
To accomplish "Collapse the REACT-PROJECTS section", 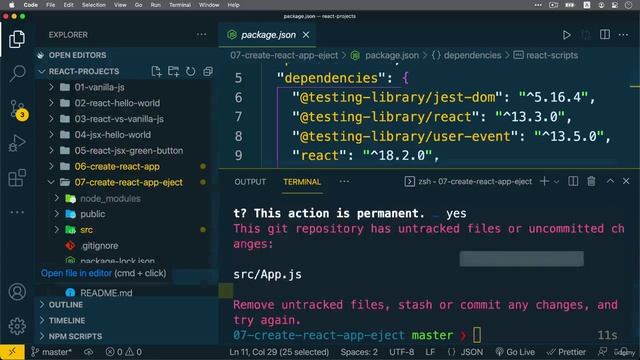I will pyautogui.click(x=84, y=71).
